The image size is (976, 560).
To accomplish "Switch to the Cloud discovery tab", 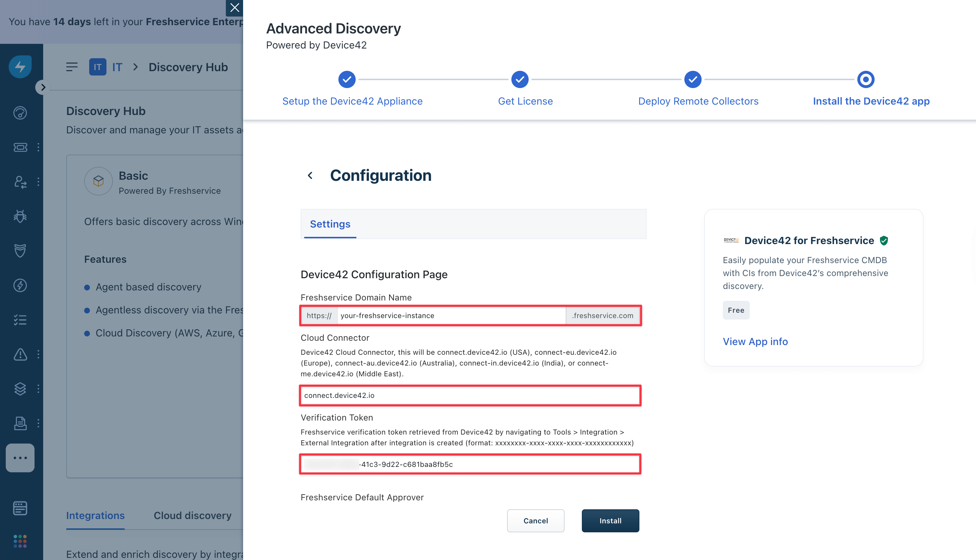I will click(x=193, y=515).
